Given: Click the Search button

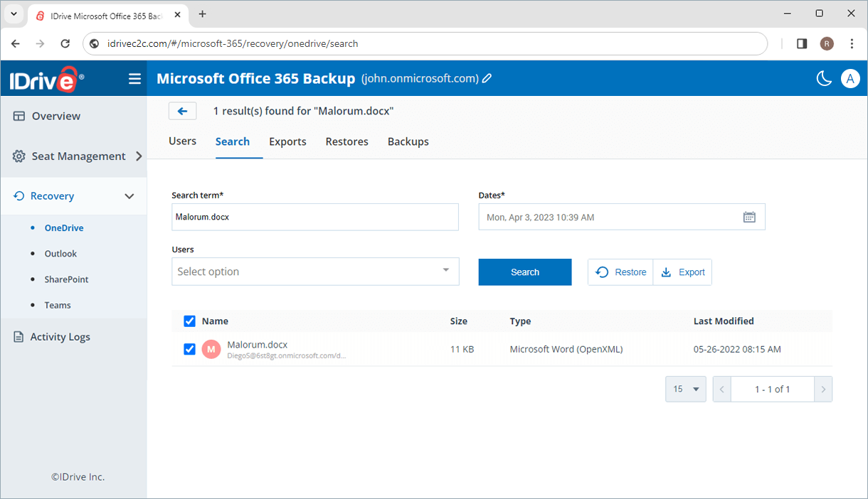Looking at the screenshot, I should [524, 272].
